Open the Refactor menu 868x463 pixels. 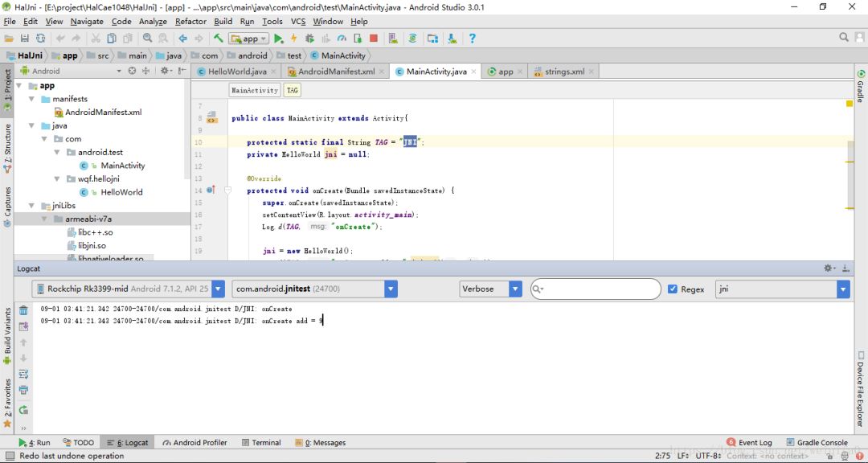pos(190,22)
